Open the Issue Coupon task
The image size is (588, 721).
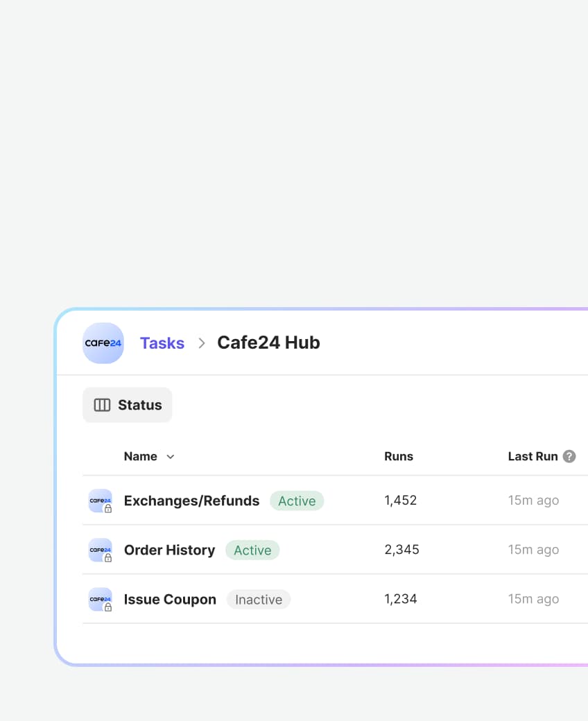coord(170,599)
